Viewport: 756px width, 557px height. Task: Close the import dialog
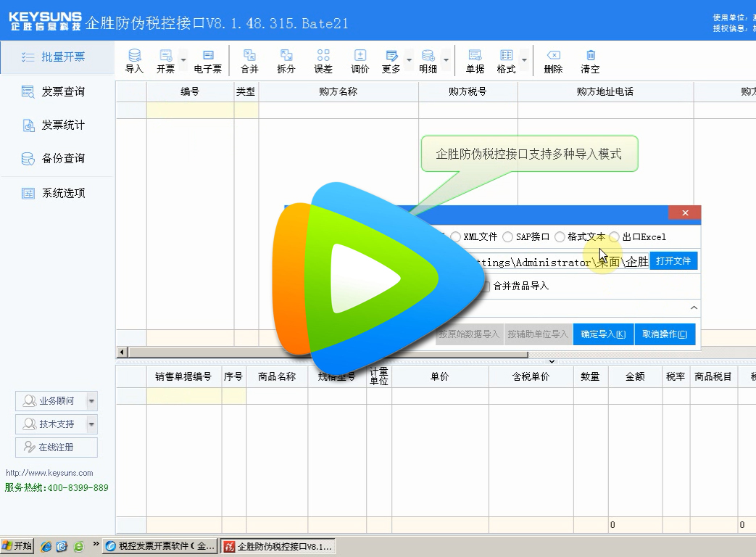pyautogui.click(x=685, y=213)
